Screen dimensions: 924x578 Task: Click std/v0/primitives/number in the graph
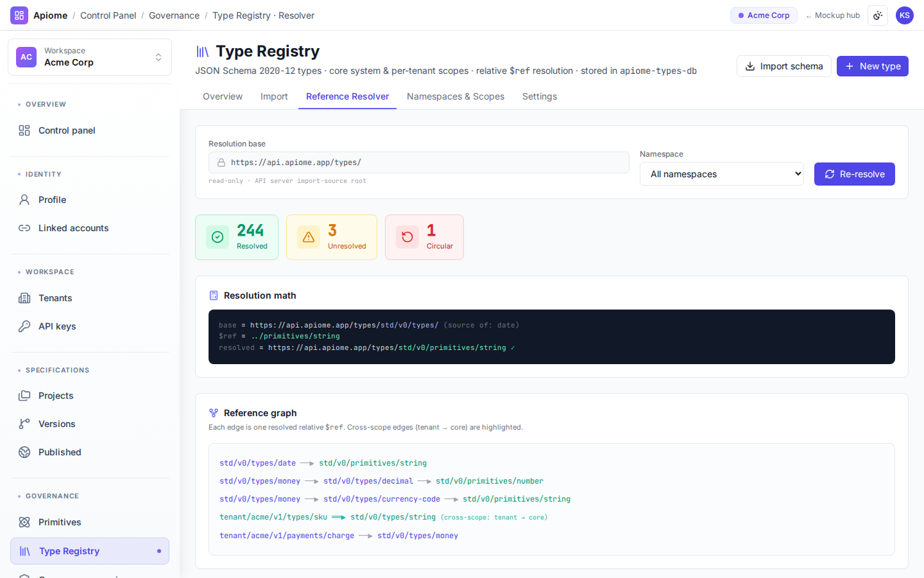(490, 481)
